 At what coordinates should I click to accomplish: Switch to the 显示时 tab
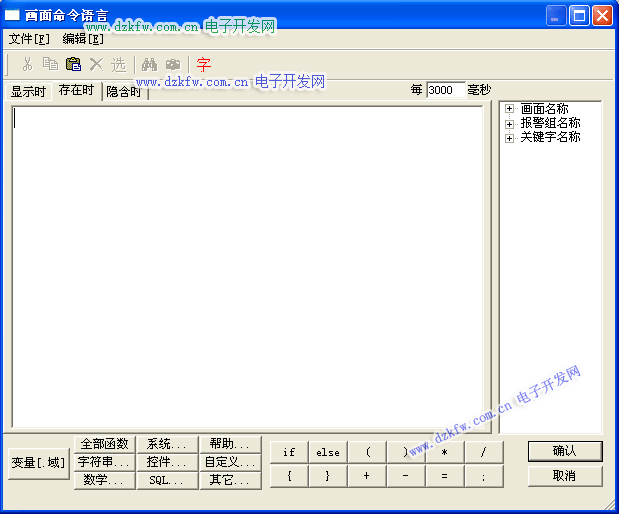click(x=28, y=92)
